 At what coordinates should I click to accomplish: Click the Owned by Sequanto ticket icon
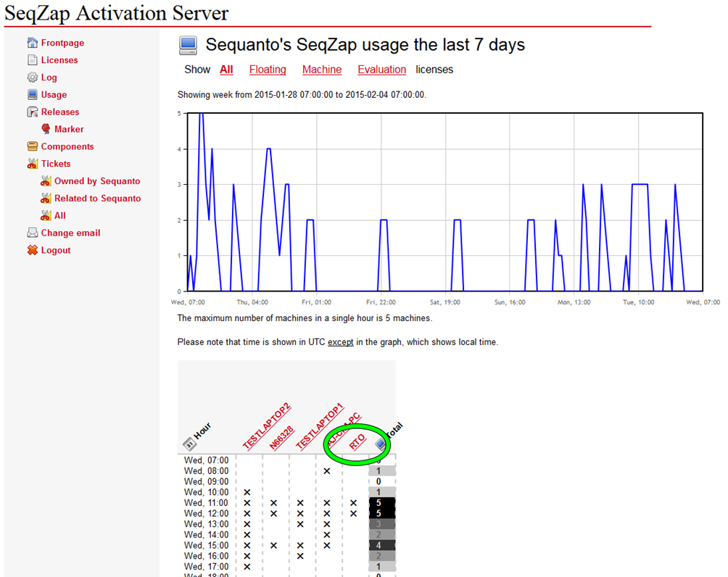(x=46, y=181)
